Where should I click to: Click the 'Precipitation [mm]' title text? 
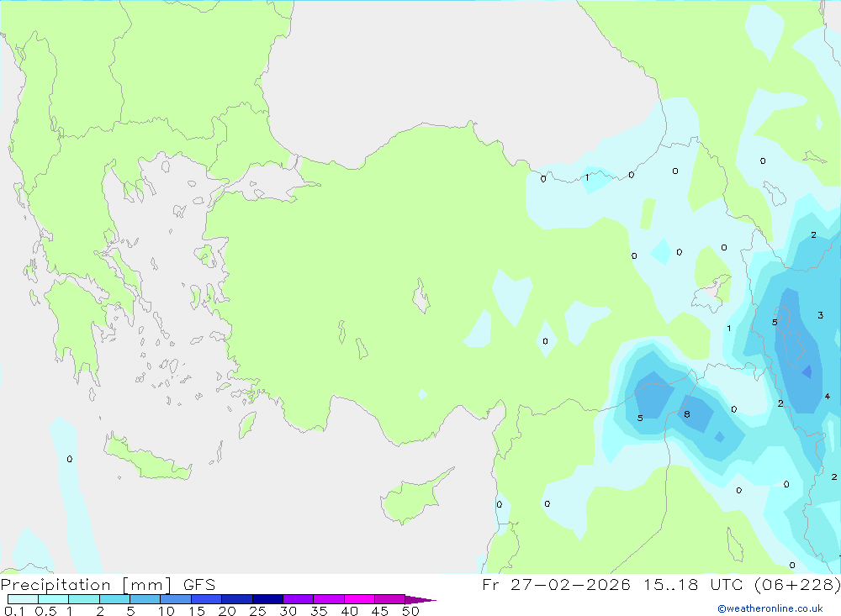point(87,585)
